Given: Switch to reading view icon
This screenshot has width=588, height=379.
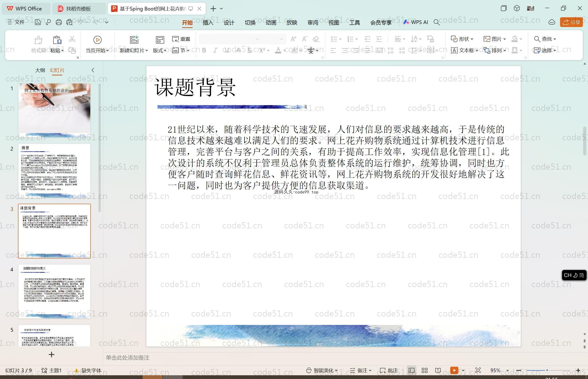Looking at the screenshot, I should (x=438, y=370).
